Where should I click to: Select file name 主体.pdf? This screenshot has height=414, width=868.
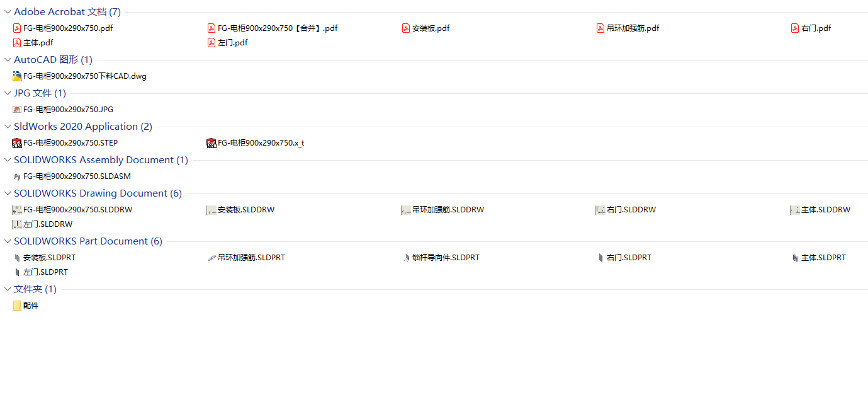(x=38, y=42)
